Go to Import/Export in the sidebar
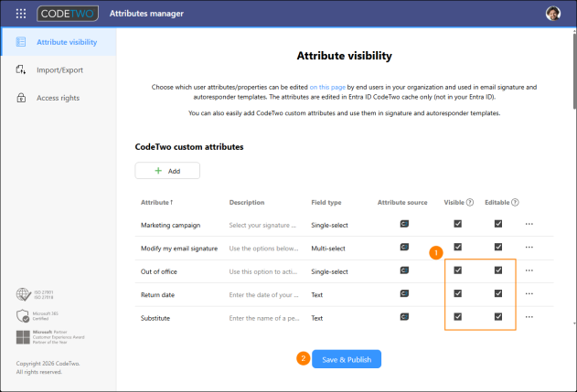The image size is (577, 392). (59, 69)
